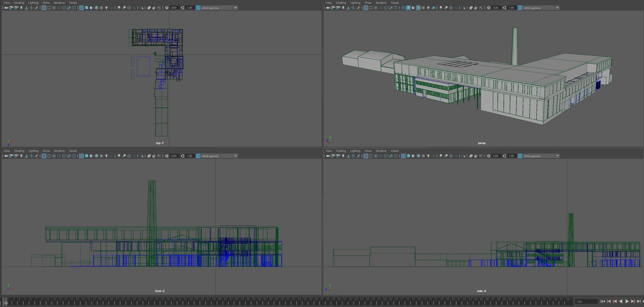644x307 pixels.
Task: Click exposure icon in front view toolbar
Action: (x=167, y=156)
